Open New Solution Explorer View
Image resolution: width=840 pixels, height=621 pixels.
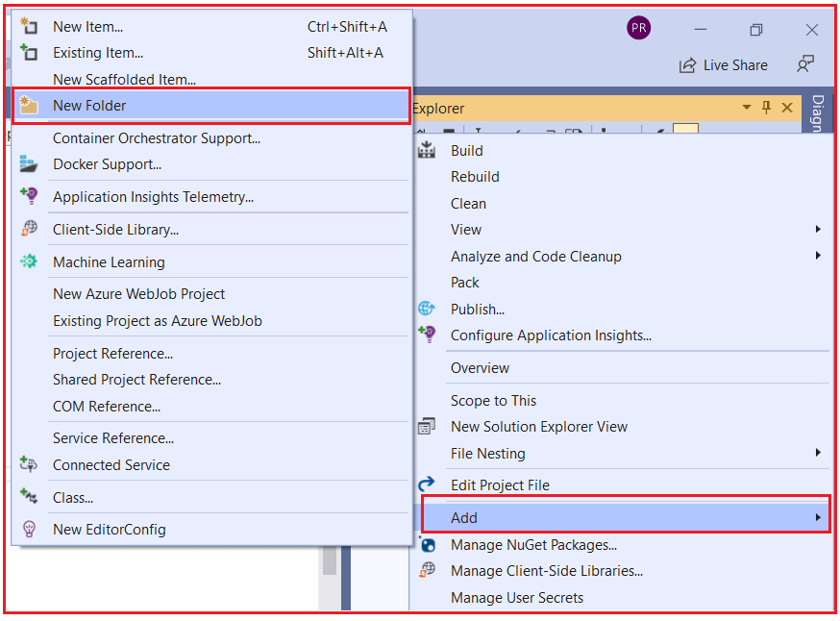(x=623, y=427)
